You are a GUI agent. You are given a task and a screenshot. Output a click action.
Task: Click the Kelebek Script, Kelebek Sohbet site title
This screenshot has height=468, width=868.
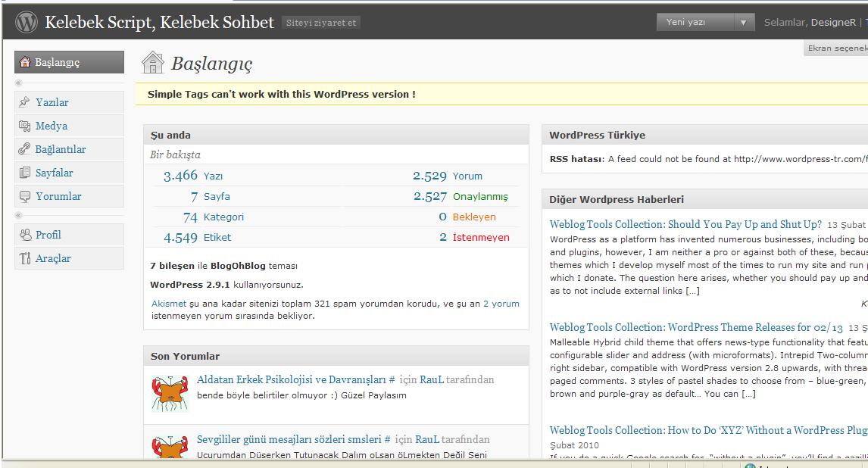(x=159, y=22)
